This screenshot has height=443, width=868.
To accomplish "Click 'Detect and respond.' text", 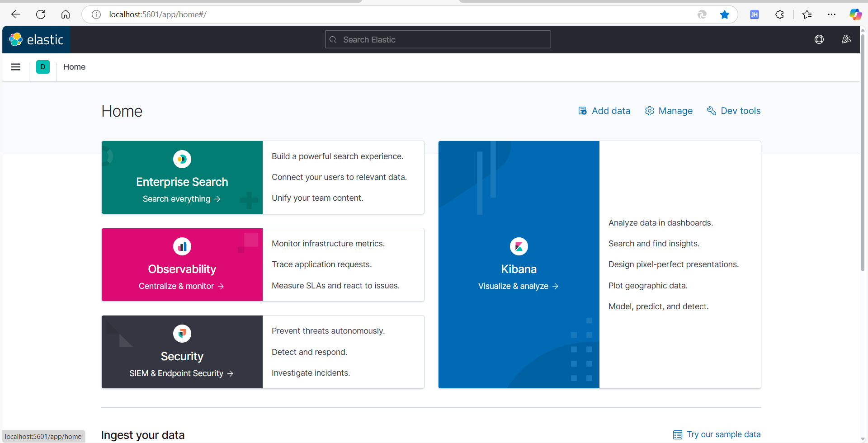I will pos(310,352).
